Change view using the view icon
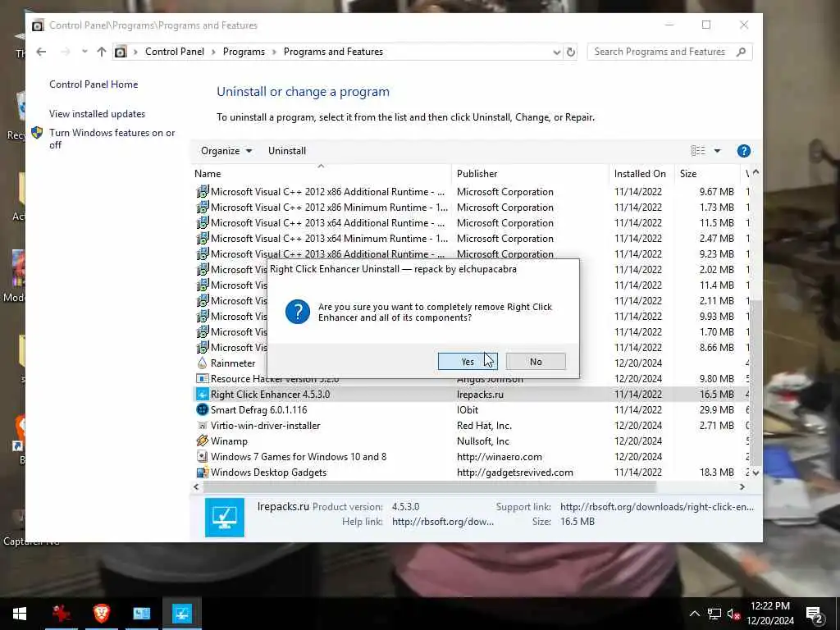The height and width of the screenshot is (630, 840). click(x=697, y=151)
